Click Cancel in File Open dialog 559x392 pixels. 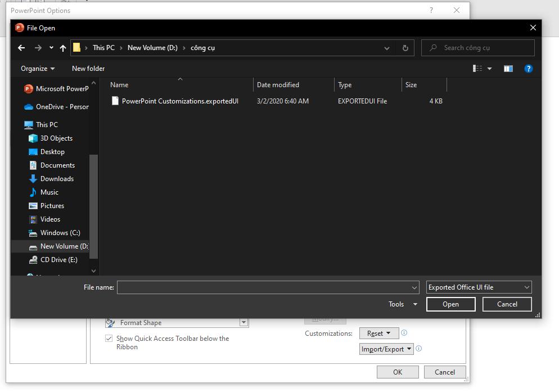click(x=507, y=304)
